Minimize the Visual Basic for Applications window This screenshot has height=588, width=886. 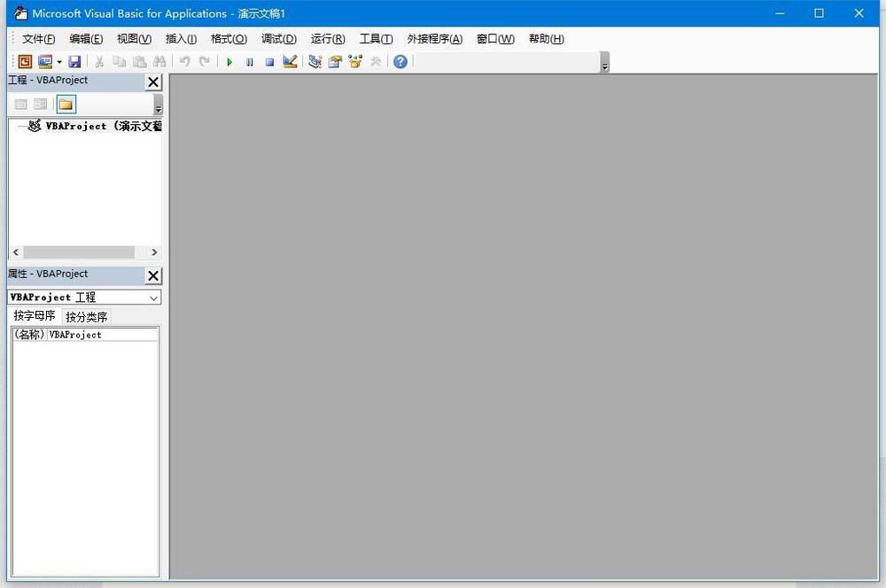click(780, 13)
